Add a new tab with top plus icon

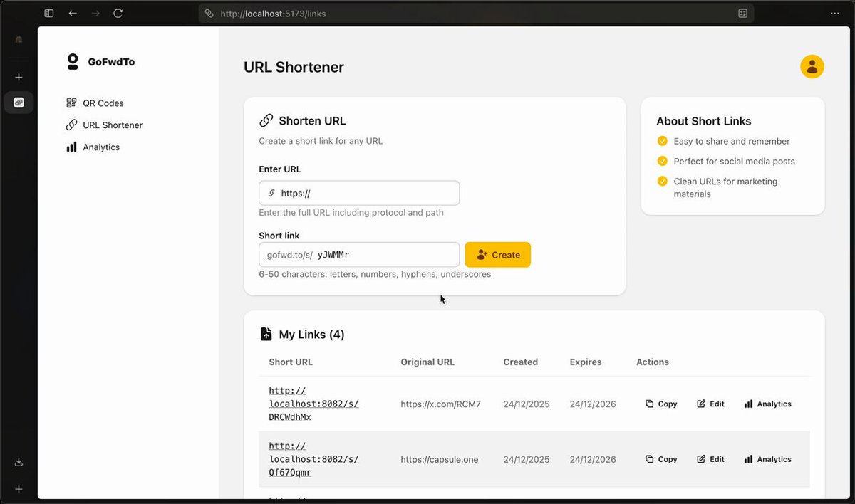click(x=19, y=78)
